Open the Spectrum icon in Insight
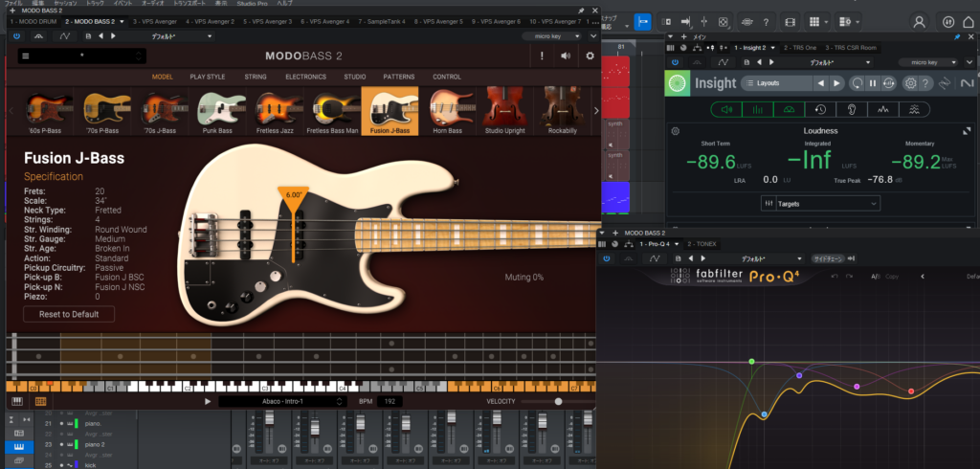The width and height of the screenshot is (980, 469). coord(882,109)
